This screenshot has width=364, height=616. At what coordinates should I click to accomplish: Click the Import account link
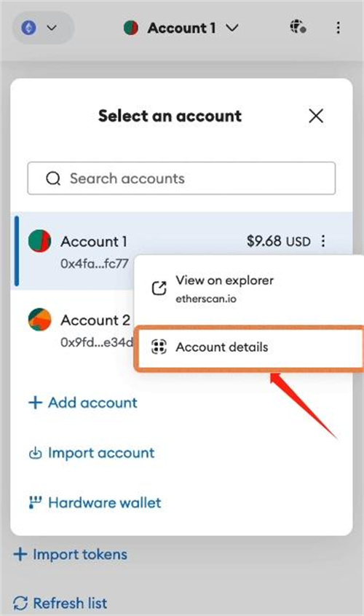tap(92, 453)
